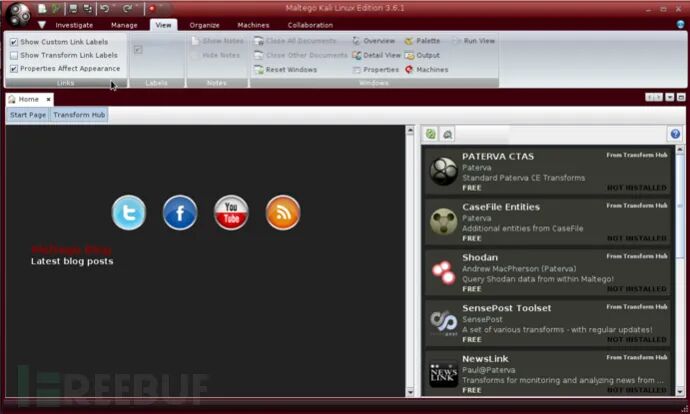
Task: Redo the last undone action
Action: (x=128, y=9)
